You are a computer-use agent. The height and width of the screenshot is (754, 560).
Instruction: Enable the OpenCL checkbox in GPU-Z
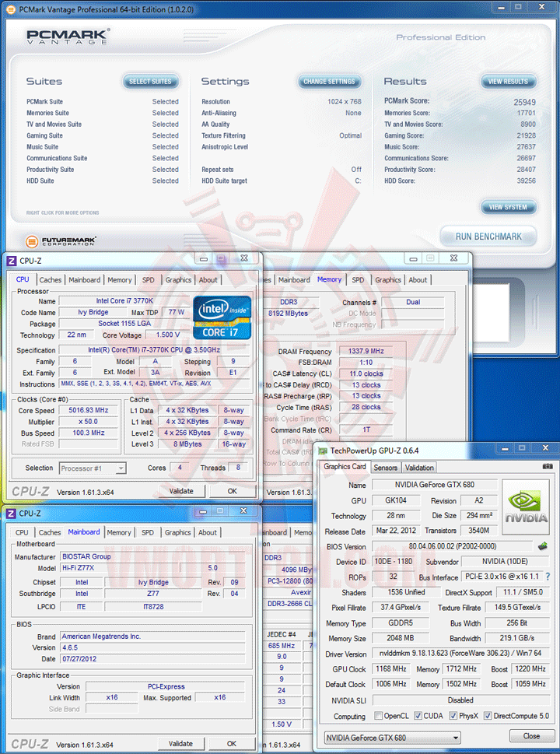[378, 716]
